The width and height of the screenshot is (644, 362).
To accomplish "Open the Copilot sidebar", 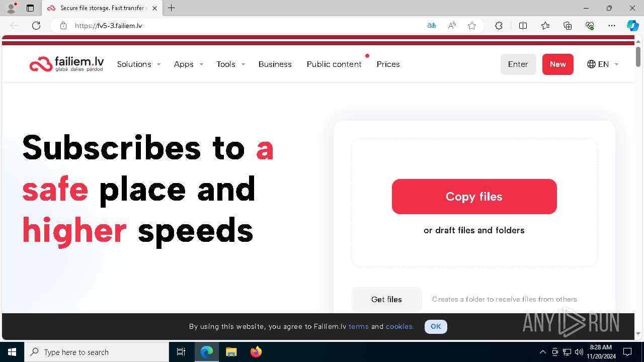I will [x=632, y=26].
